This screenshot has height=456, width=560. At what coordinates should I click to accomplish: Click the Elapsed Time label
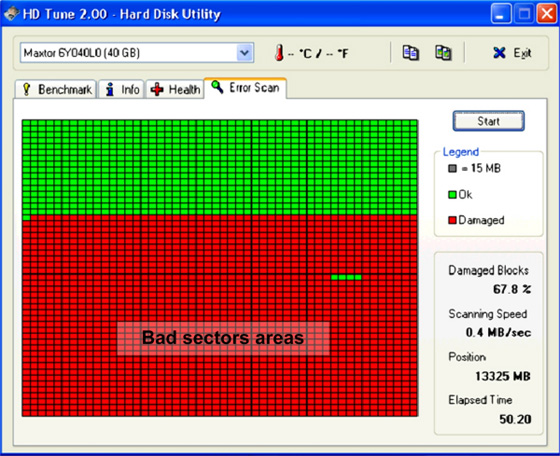point(480,400)
